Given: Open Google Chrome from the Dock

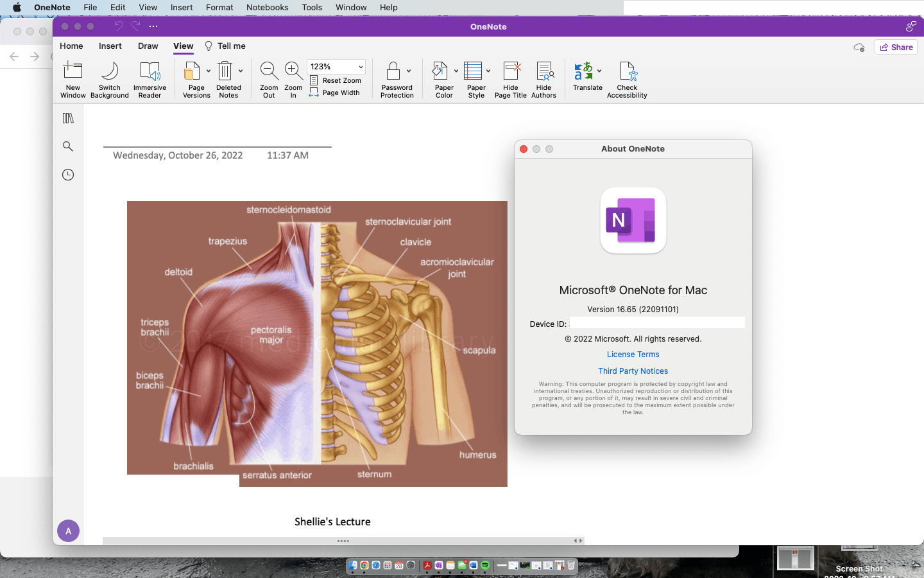Looking at the screenshot, I should [364, 566].
